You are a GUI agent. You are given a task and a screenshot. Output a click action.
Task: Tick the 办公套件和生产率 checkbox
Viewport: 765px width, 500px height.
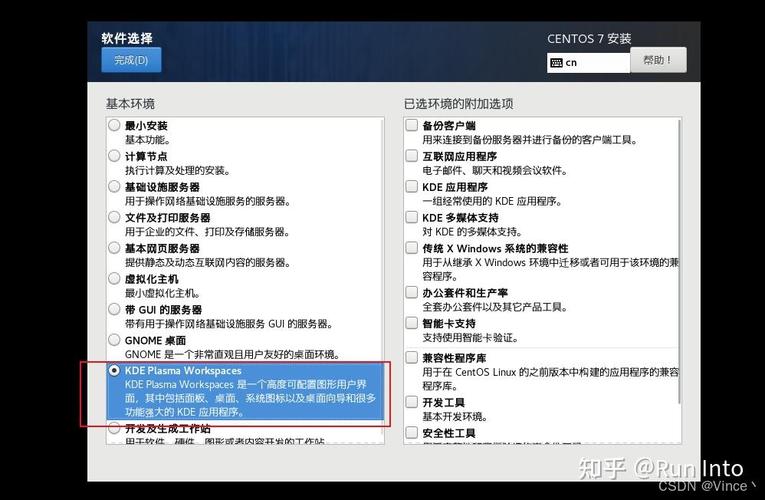412,293
